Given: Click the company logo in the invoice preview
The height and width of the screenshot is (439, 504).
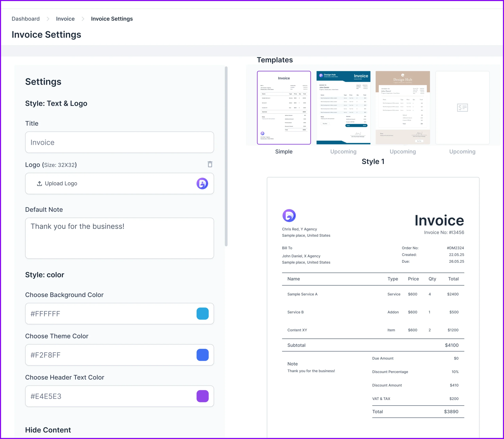Looking at the screenshot, I should click(x=289, y=216).
